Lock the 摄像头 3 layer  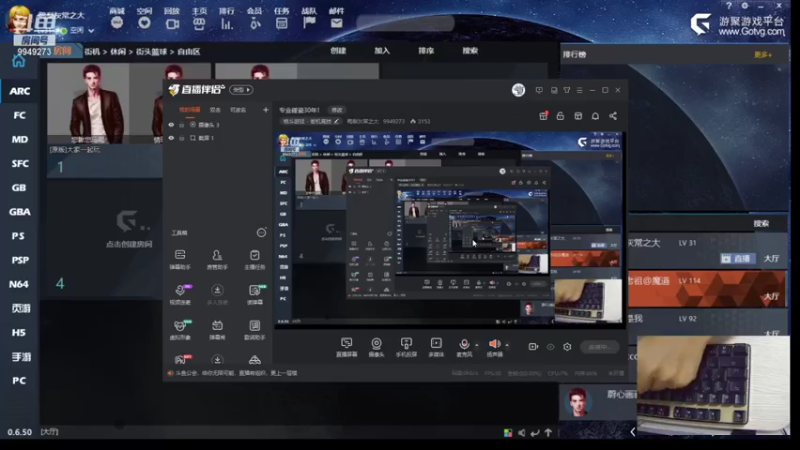coord(182,124)
